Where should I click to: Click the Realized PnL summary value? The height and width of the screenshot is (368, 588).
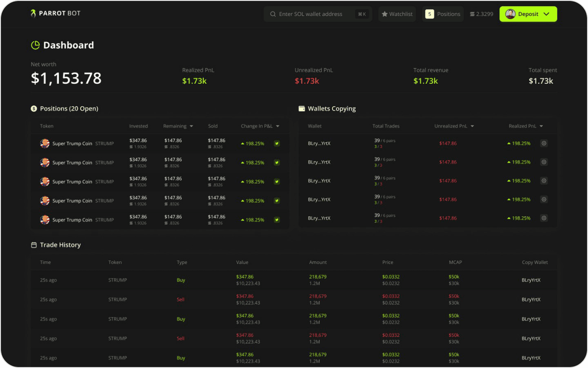(194, 81)
